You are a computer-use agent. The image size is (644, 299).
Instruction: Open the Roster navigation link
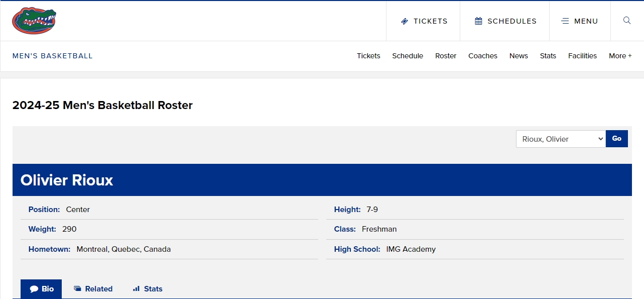pos(446,56)
